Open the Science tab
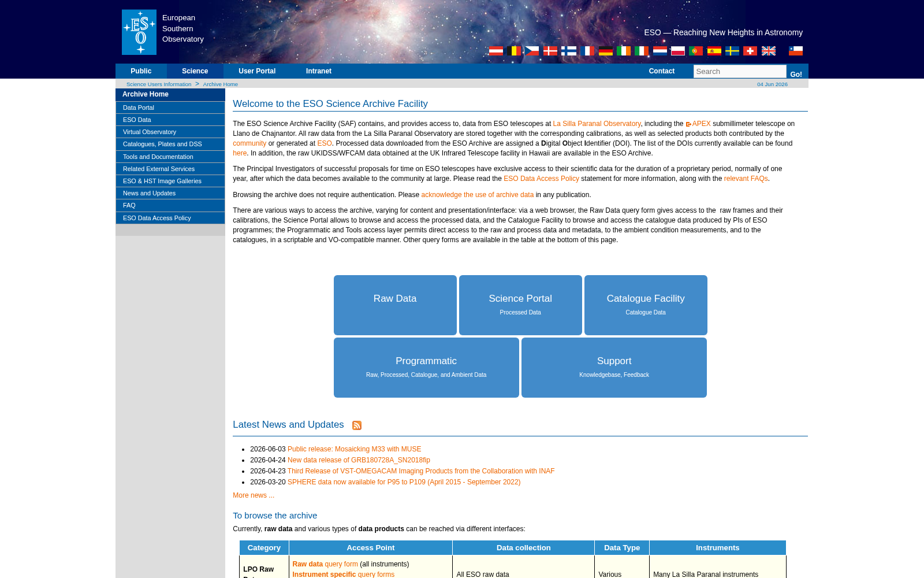Image resolution: width=924 pixels, height=578 pixels. (195, 71)
